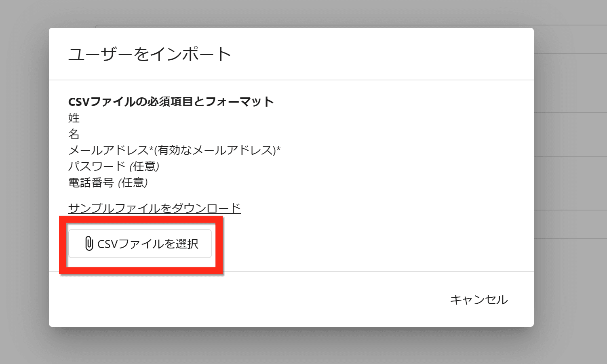The width and height of the screenshot is (607, 364).
Task: Click the 電話番号 field name text
Action: tap(91, 183)
